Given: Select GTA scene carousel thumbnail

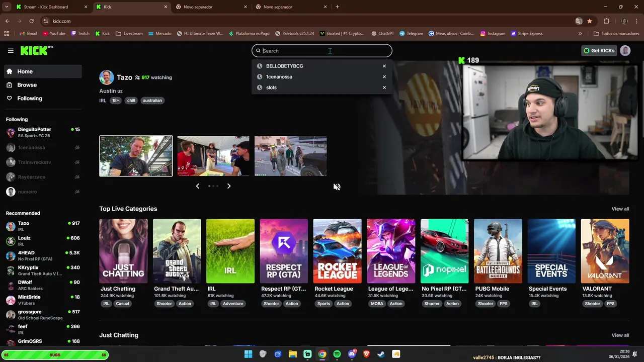Looking at the screenshot, I should (x=290, y=156).
